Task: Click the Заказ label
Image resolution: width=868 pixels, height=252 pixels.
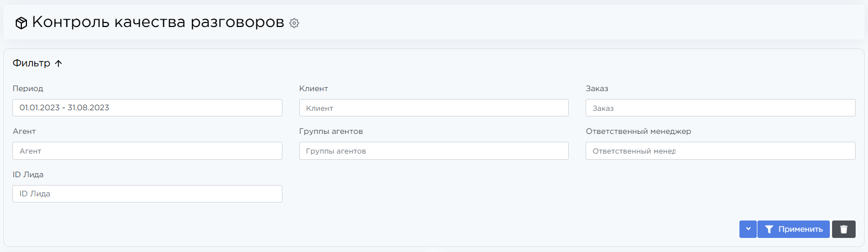Action: click(597, 88)
